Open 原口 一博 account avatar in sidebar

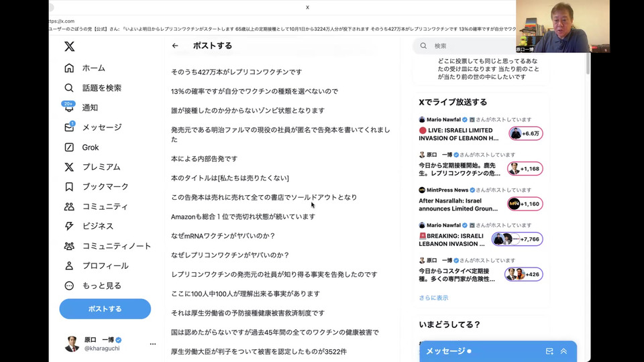click(72, 344)
